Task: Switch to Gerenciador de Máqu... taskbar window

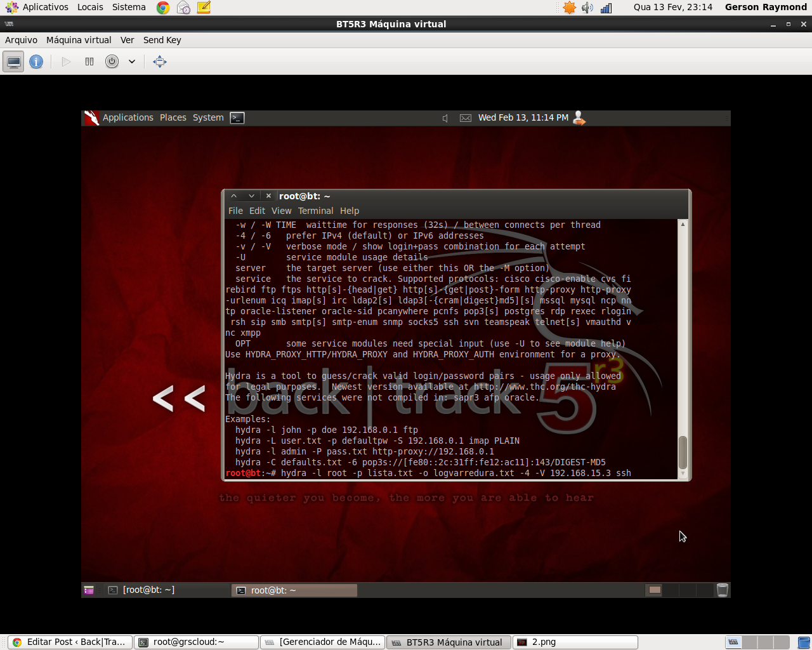Action: click(x=323, y=642)
